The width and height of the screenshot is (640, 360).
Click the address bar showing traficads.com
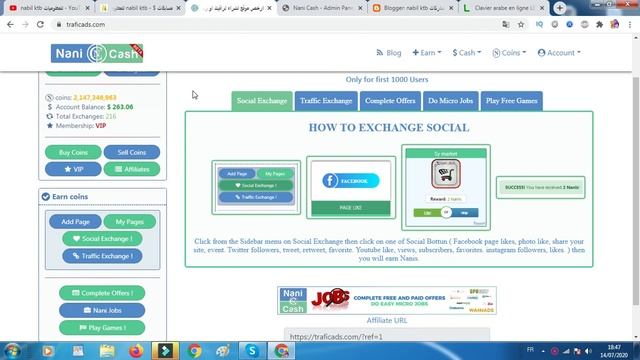[278, 24]
